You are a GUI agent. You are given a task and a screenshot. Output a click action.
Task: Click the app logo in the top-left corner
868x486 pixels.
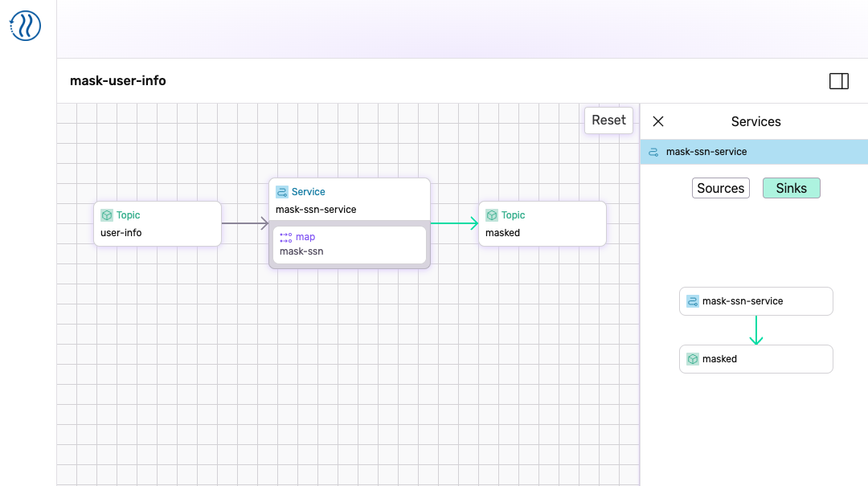pyautogui.click(x=25, y=25)
